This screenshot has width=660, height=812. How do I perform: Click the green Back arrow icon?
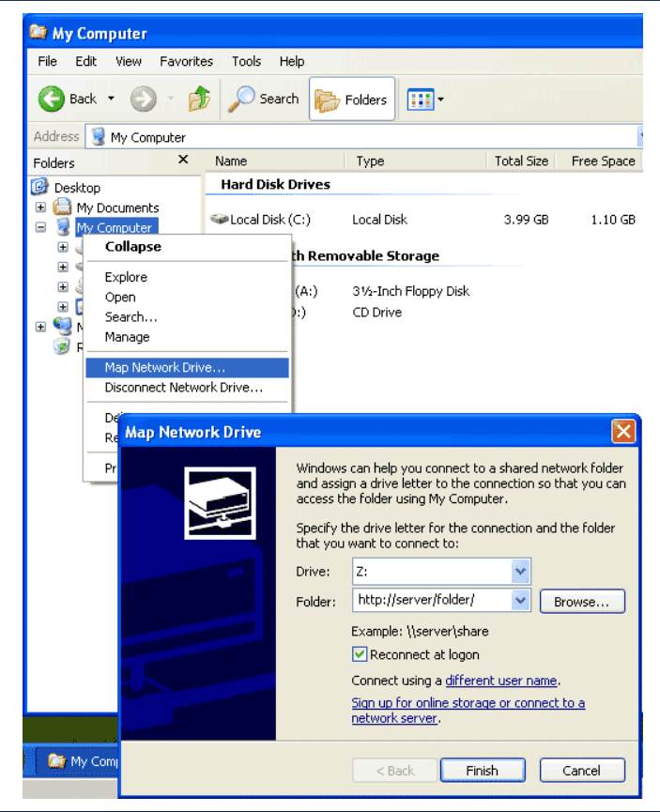coord(52,99)
